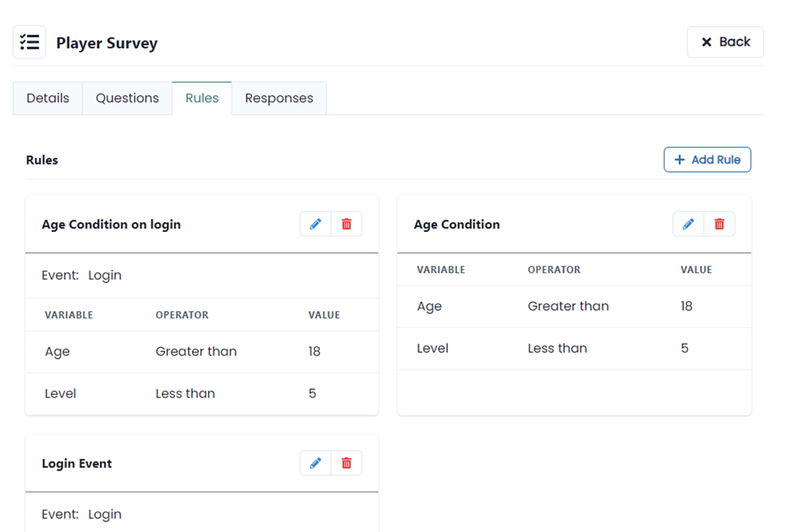Click the survey checklist icon in the header
This screenshot has width=791, height=532.
pos(29,42)
